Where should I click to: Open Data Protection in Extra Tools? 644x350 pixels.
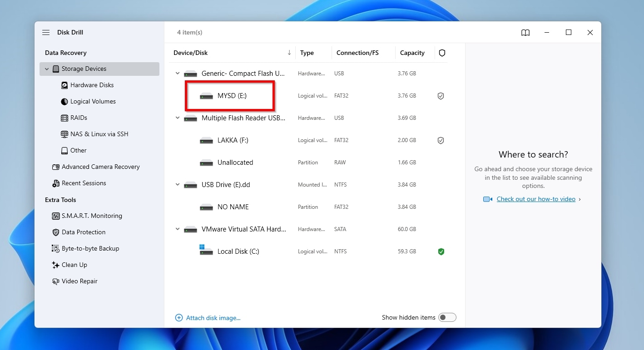pyautogui.click(x=84, y=232)
